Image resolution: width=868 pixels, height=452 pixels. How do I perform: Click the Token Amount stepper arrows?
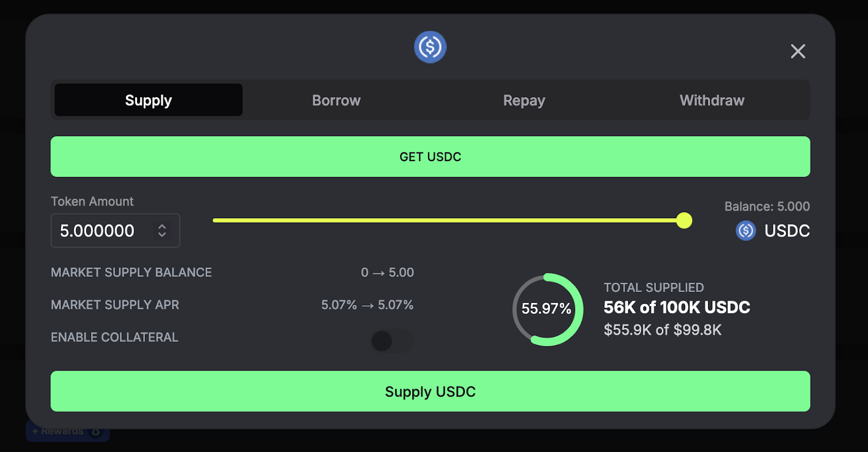162,230
